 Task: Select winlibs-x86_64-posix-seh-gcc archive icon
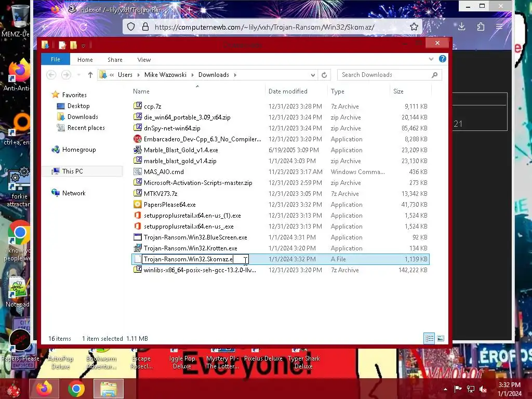coord(137,270)
